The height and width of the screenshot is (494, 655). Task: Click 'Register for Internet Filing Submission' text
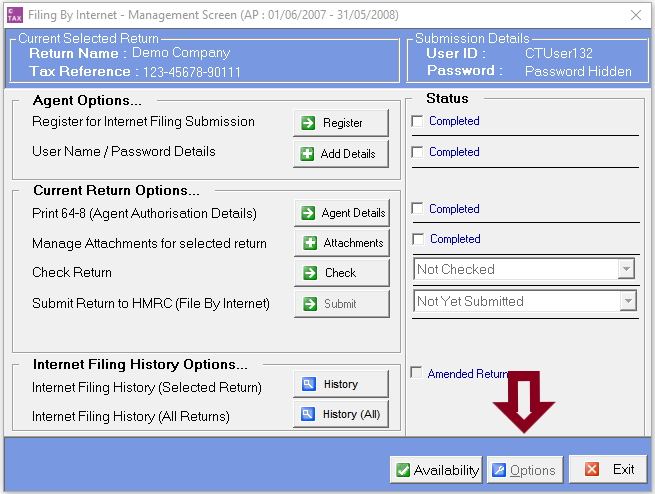(x=143, y=122)
